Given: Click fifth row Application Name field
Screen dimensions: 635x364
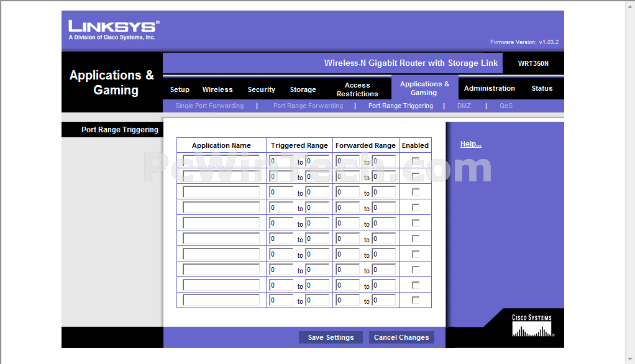Looking at the screenshot, I should click(221, 223).
